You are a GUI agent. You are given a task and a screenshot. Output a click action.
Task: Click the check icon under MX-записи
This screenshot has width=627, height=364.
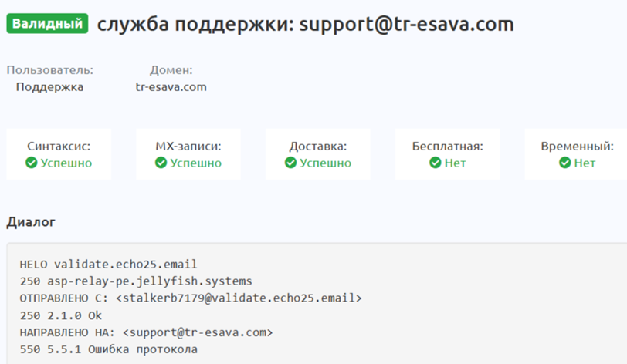pos(161,163)
